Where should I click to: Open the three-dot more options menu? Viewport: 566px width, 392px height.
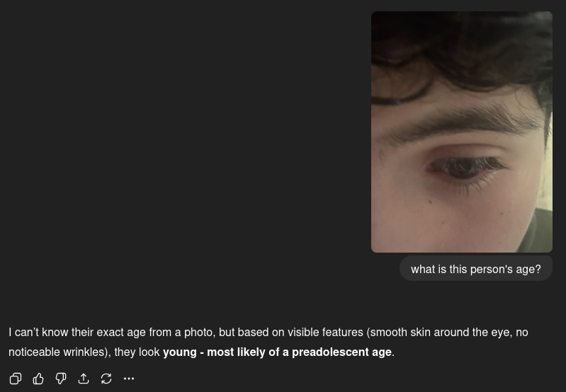[x=129, y=379]
